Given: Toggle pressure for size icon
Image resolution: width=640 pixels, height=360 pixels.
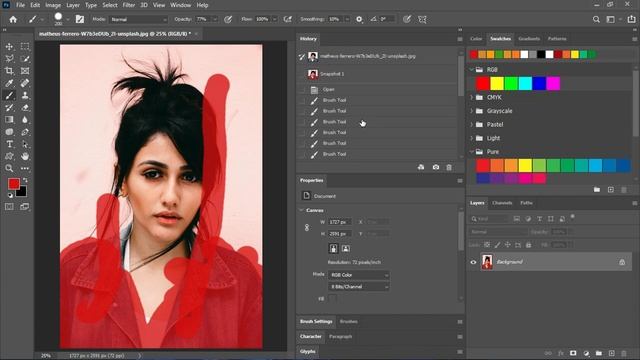Looking at the screenshot, I should click(x=407, y=19).
